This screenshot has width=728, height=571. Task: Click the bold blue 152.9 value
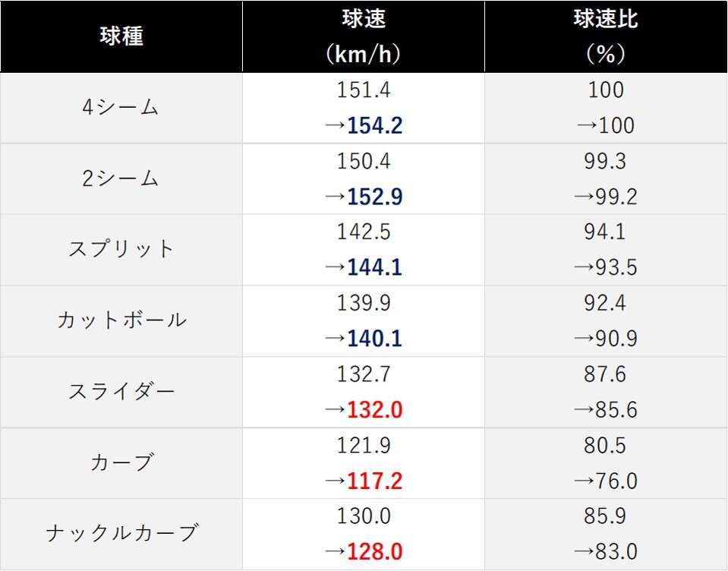pyautogui.click(x=375, y=197)
